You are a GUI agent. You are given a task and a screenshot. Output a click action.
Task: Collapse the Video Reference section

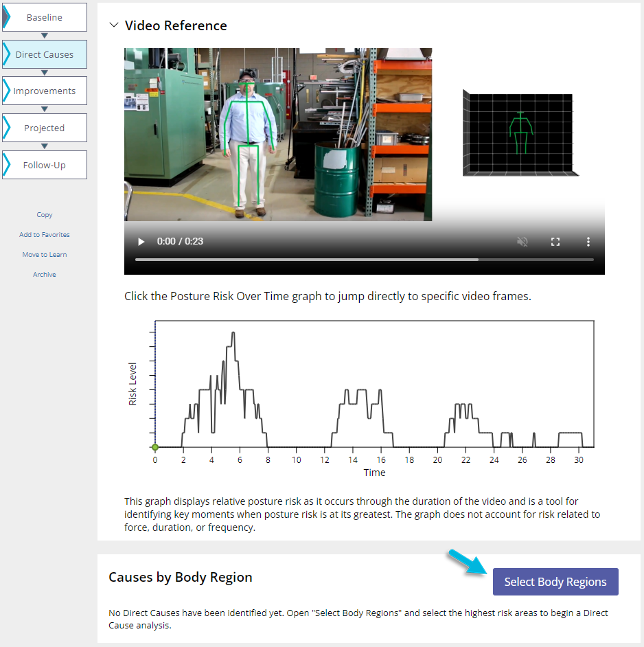[x=114, y=25]
